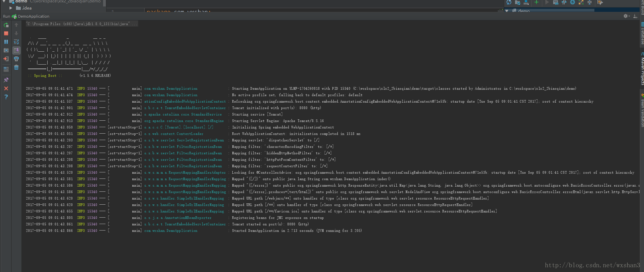The width and height of the screenshot is (644, 272).
Task: Toggle soft-wrap for console output
Action: pos(16,42)
